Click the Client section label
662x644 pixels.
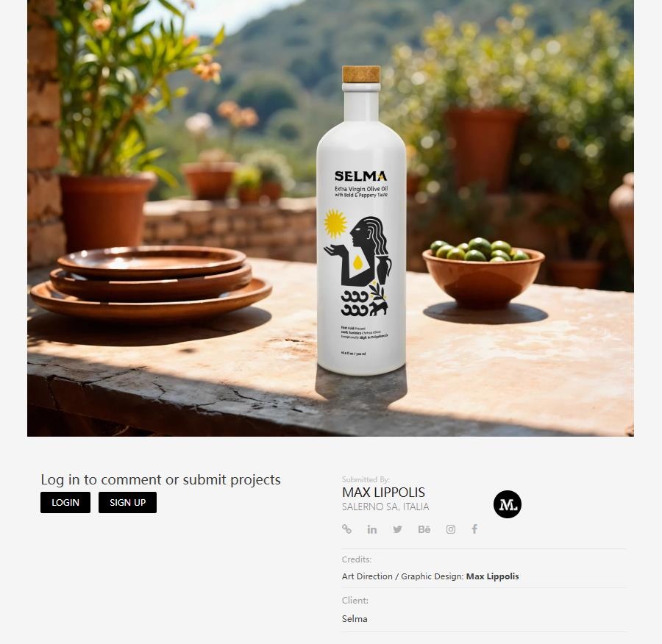coord(355,600)
